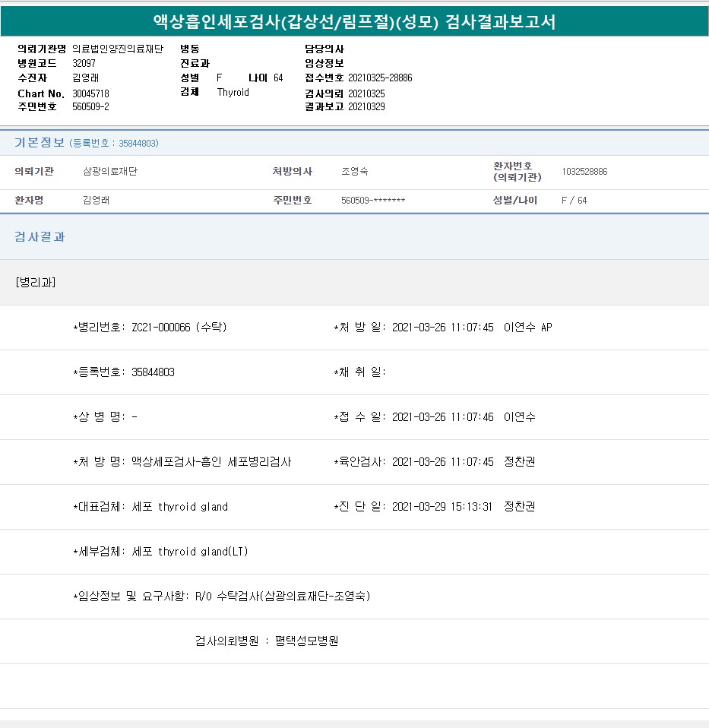
Task: Select the 처방명 액상세포검사-흡인 세포병리검사 text
Action: [x=211, y=462]
